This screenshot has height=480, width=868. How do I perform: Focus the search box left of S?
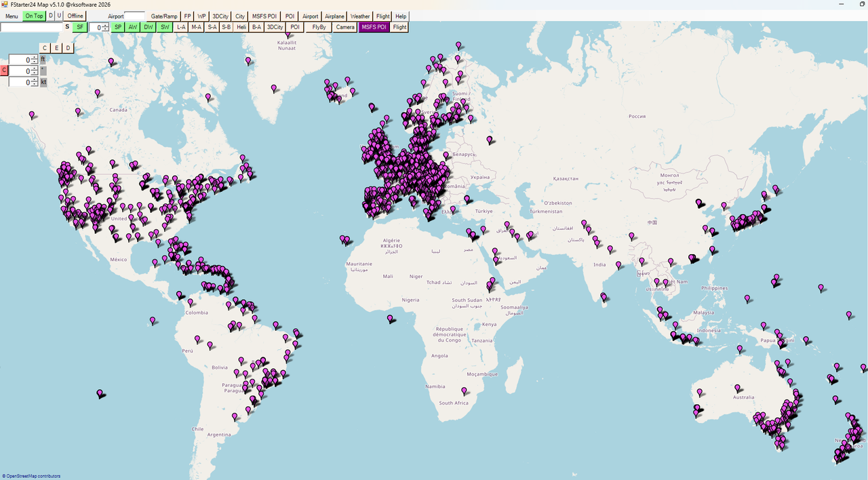click(31, 27)
